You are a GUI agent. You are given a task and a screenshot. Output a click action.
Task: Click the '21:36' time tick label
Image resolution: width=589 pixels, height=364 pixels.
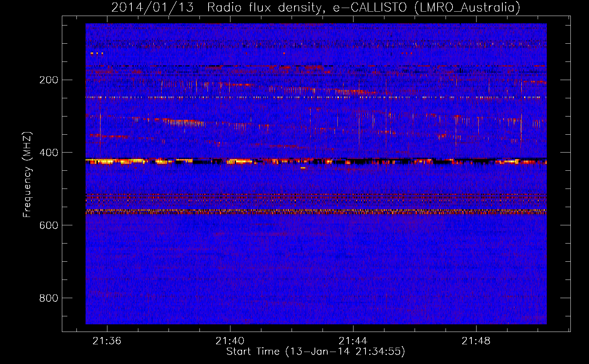pos(107,341)
